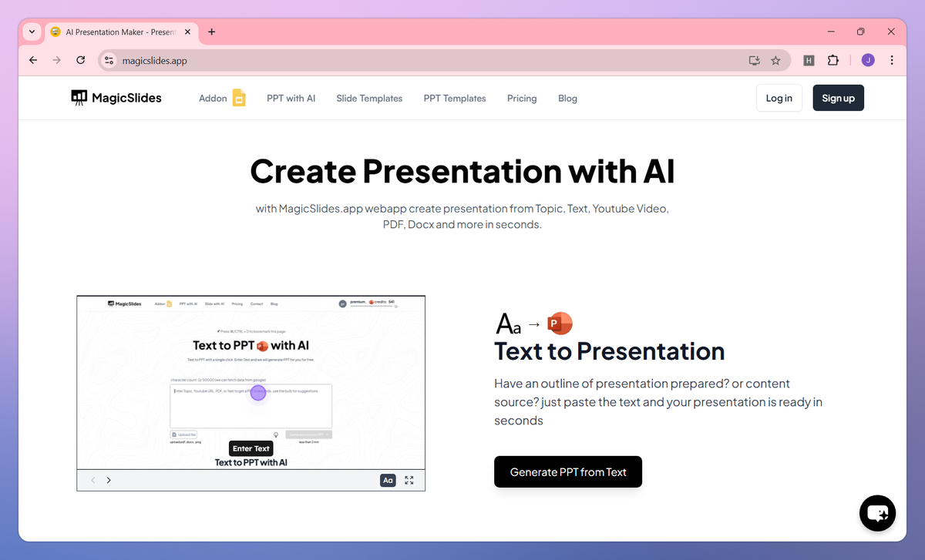This screenshot has height=560, width=925.
Task: Expand the preview to fullscreen
Action: (x=409, y=480)
